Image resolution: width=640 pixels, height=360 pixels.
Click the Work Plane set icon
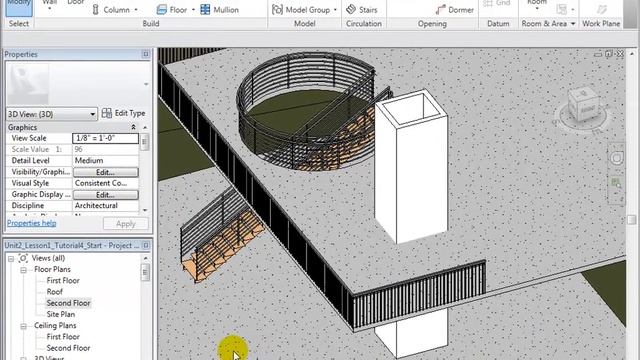tap(601, 9)
